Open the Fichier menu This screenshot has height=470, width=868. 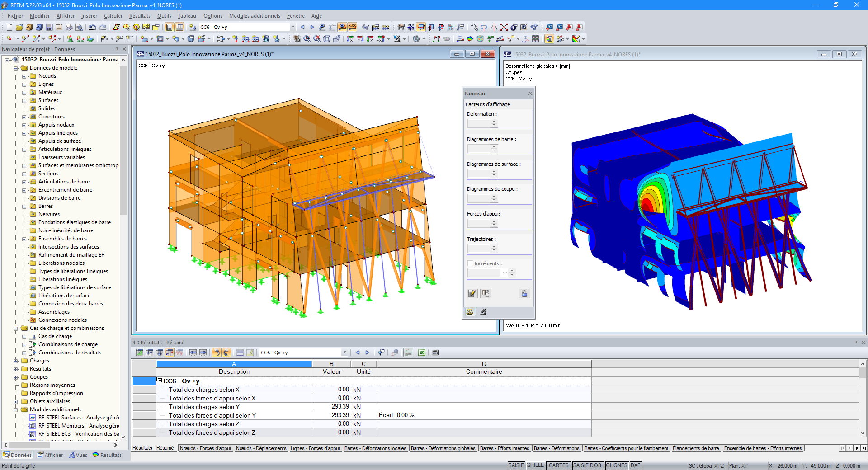(15, 16)
